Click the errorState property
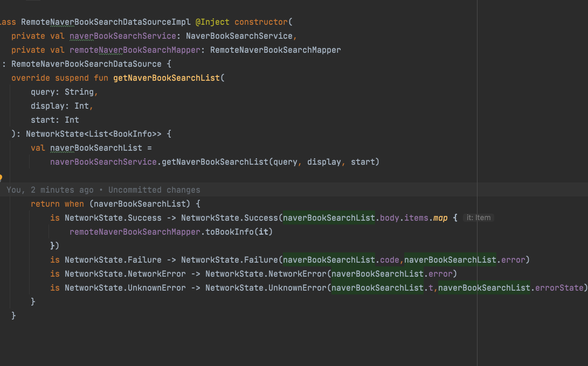This screenshot has height=366, width=588. click(559, 288)
